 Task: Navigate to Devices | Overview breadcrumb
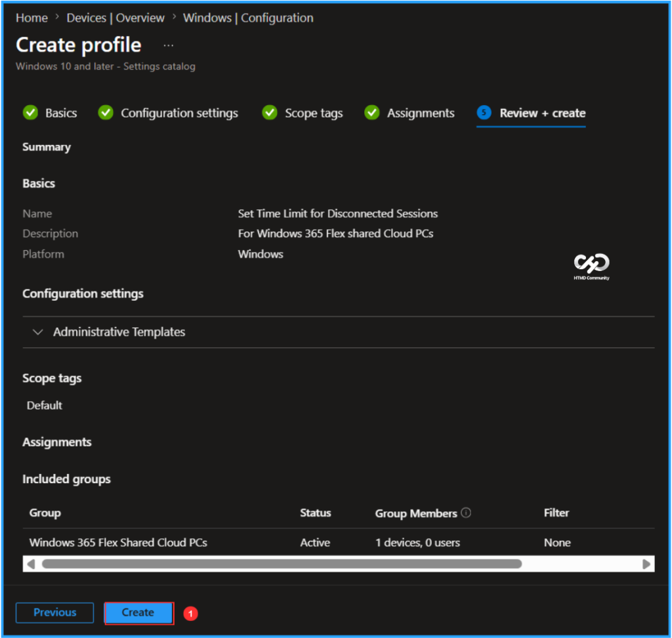coord(115,18)
